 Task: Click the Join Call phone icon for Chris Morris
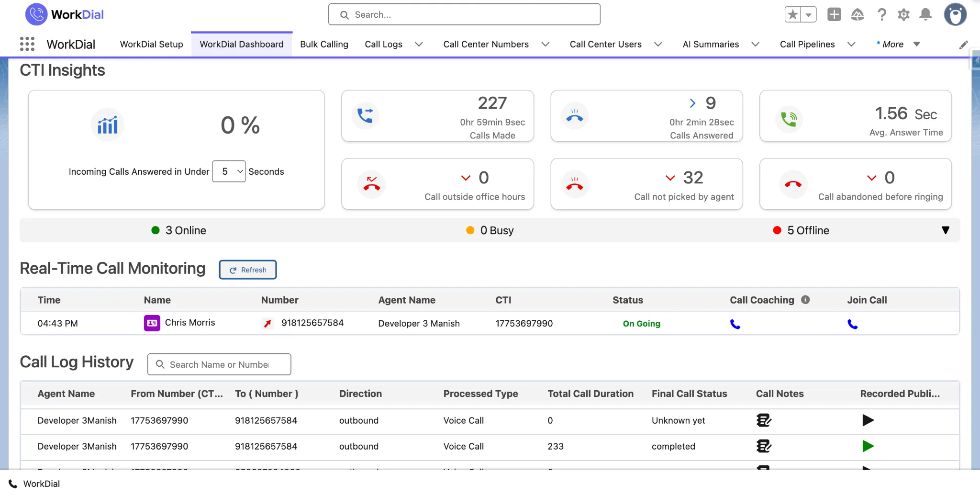click(853, 324)
